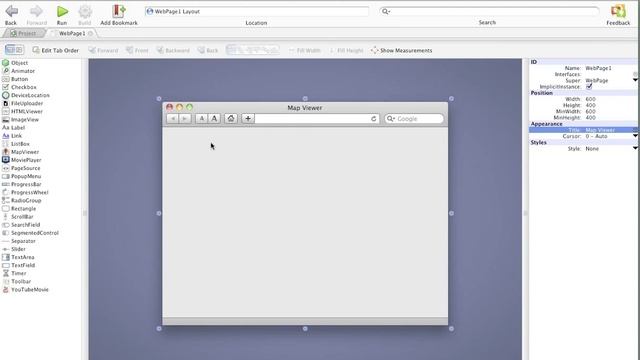Image resolution: width=640 pixels, height=360 pixels.
Task: Select the WebPage1 tab
Action: [x=72, y=33]
